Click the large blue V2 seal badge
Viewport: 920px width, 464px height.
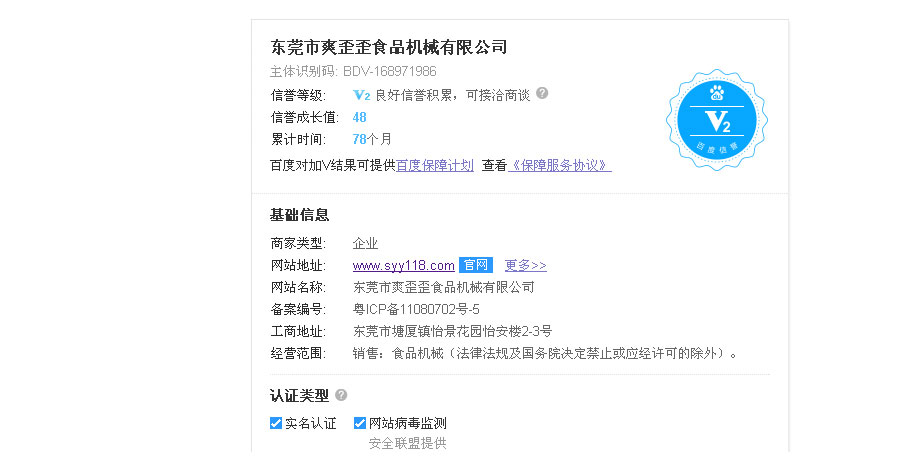pos(716,119)
